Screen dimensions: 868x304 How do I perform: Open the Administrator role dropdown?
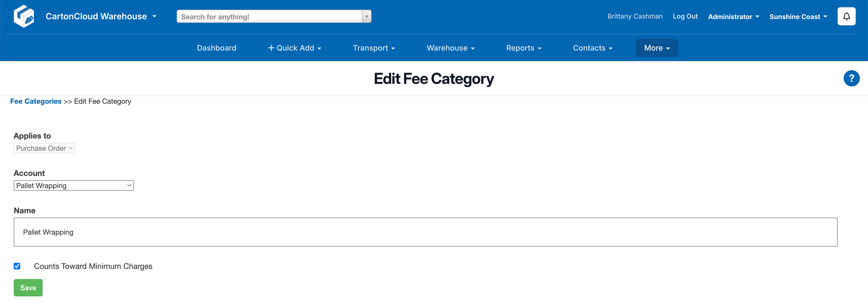[x=733, y=16]
